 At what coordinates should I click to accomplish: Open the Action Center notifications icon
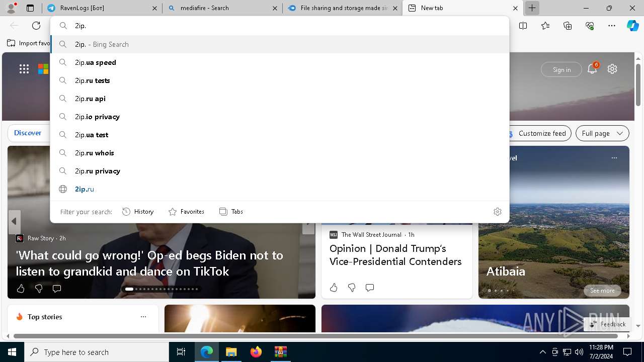(x=627, y=352)
